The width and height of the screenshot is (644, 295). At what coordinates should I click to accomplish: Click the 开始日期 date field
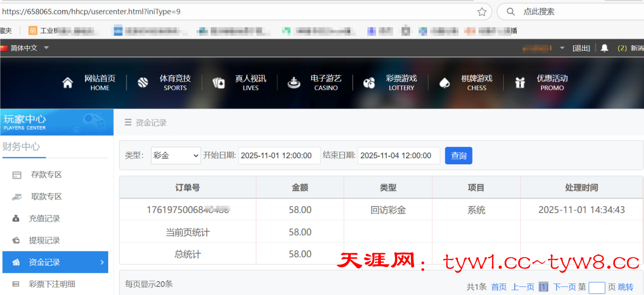[279, 156]
